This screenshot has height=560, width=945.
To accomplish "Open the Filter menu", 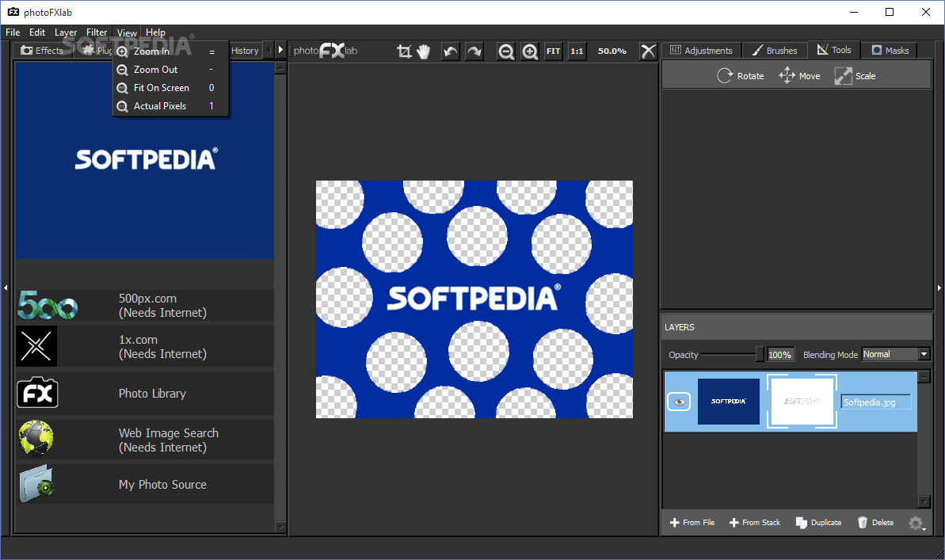I will click(x=97, y=32).
